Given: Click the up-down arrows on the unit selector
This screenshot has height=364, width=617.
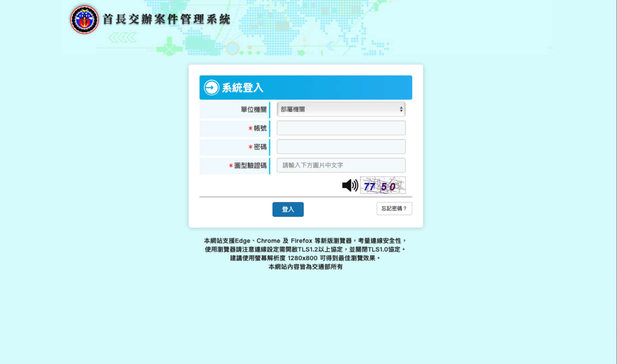Looking at the screenshot, I should tap(401, 109).
